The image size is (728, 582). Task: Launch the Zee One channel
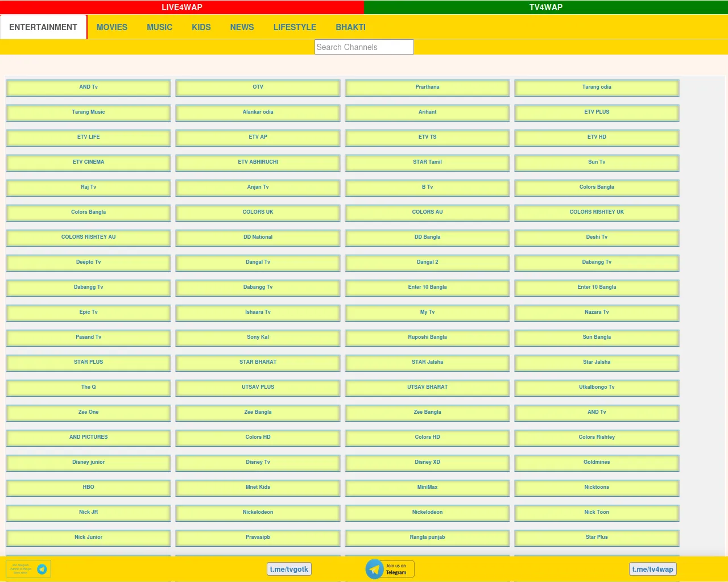89,413
